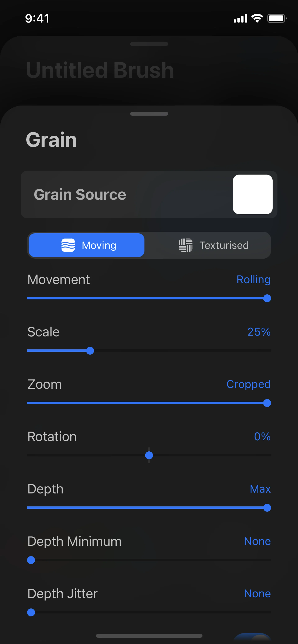Click the Depth Minimum slider handle
The image size is (298, 644).
pos(31,560)
